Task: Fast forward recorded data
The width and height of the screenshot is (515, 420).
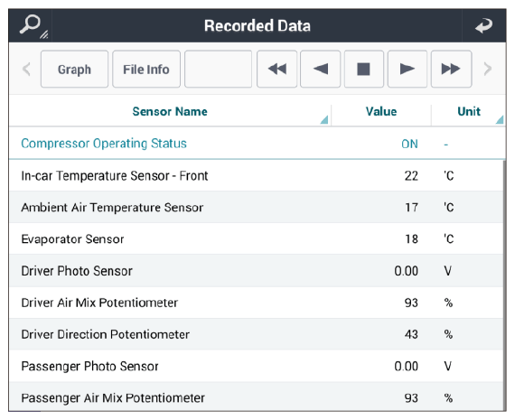Action: (x=451, y=69)
